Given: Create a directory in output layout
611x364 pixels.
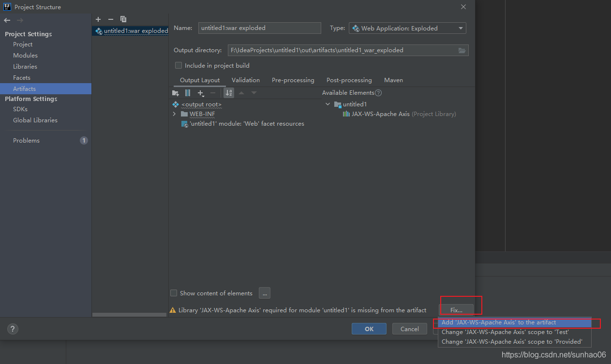Looking at the screenshot, I should [176, 93].
